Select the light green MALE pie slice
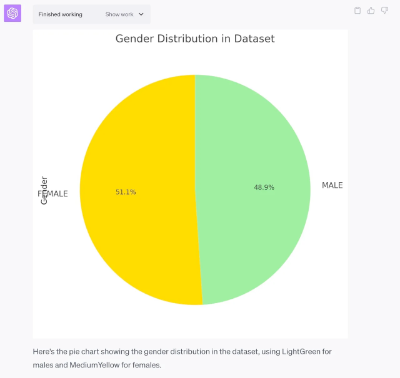Screen dimensions: 400x378 click(253, 190)
